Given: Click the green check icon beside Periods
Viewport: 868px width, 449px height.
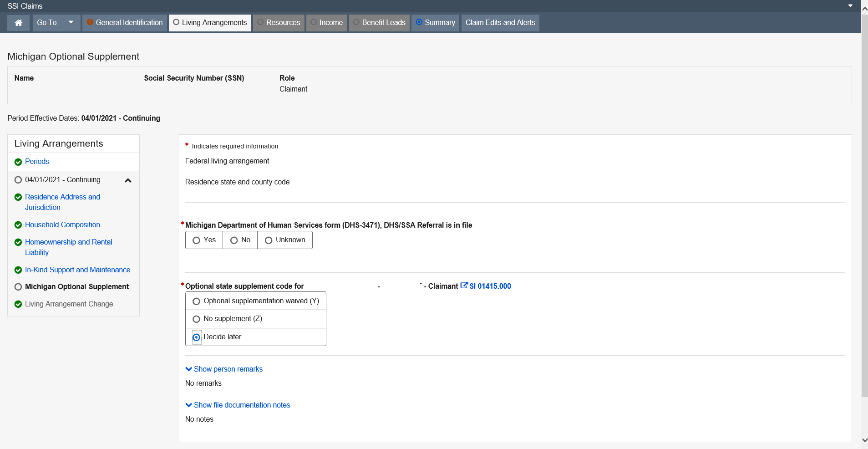Looking at the screenshot, I should pos(18,162).
